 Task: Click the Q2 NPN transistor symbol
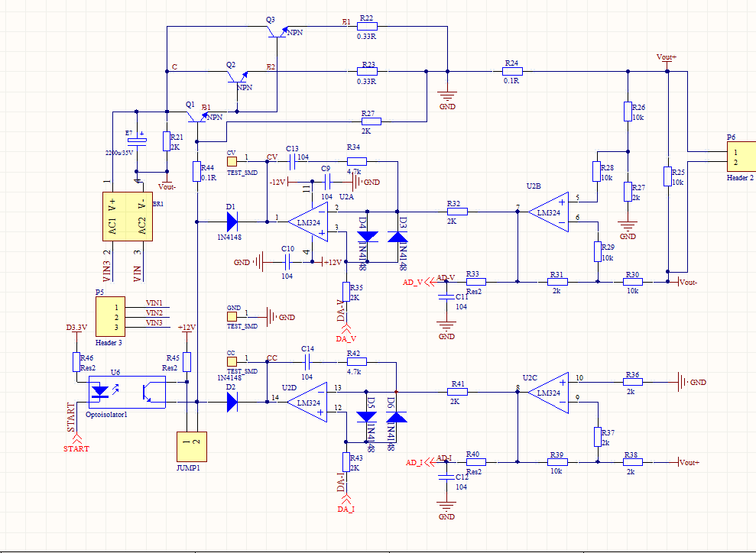[x=238, y=76]
